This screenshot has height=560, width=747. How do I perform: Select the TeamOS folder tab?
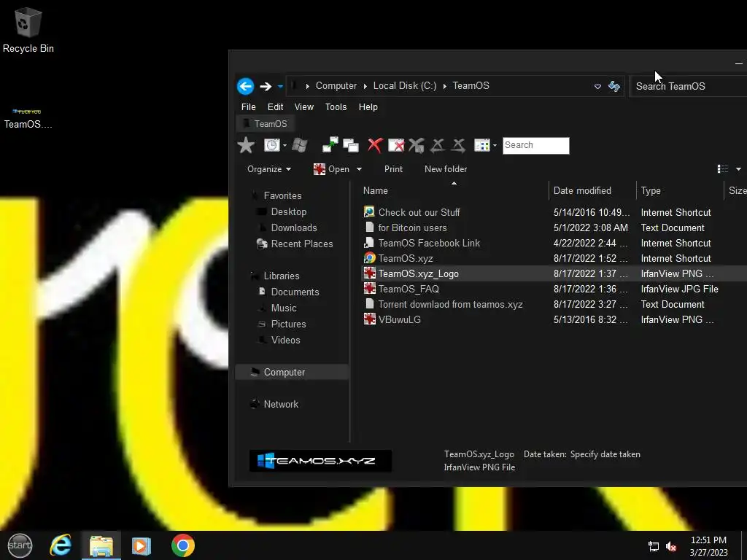(x=266, y=124)
